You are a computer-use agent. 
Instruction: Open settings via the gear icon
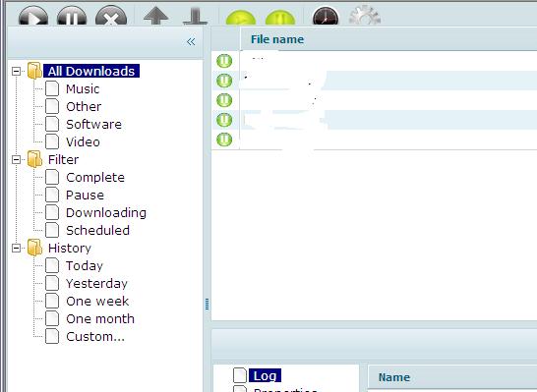click(365, 15)
